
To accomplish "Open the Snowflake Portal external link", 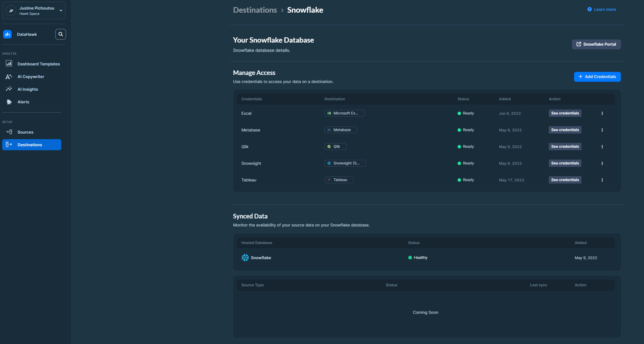I will pyautogui.click(x=596, y=44).
